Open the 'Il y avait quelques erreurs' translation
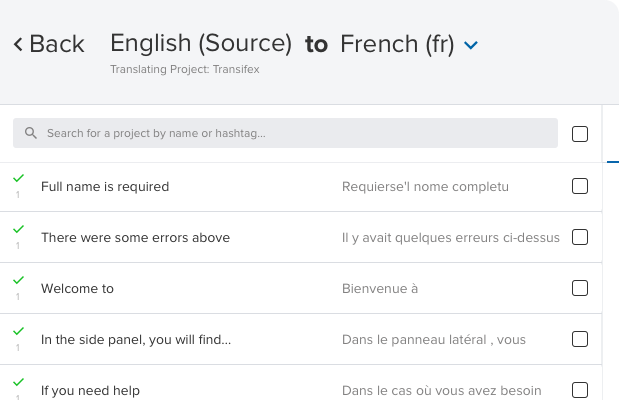619x400 pixels. (x=450, y=237)
